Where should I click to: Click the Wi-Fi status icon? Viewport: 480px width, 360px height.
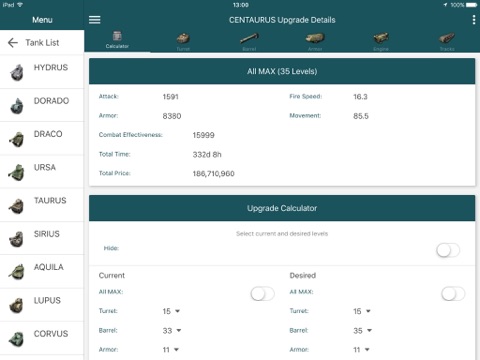pyautogui.click(x=20, y=5)
